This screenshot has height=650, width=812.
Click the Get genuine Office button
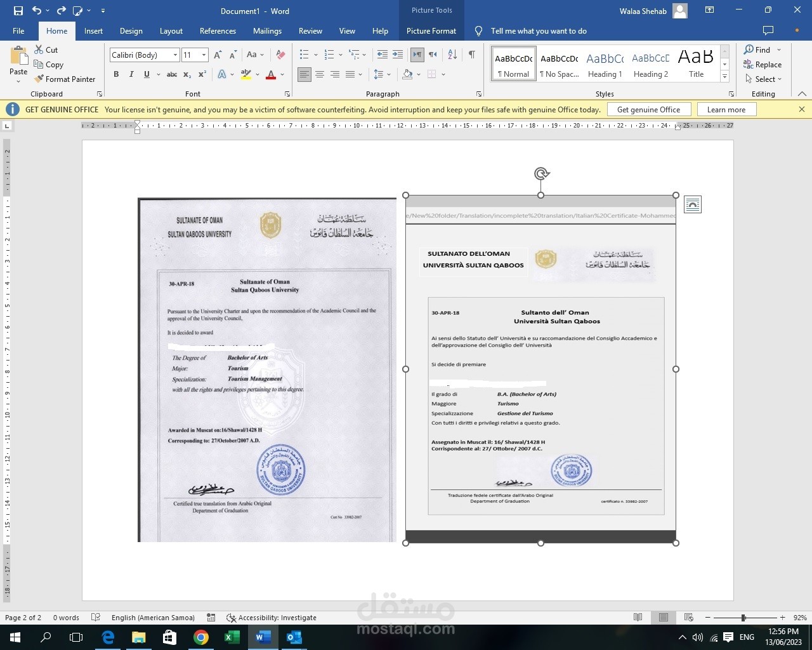tap(648, 109)
